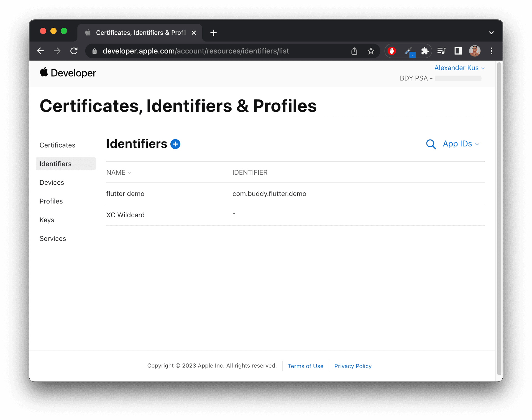Click the red hand ad blocker extension
The image size is (532, 420).
pyautogui.click(x=392, y=51)
